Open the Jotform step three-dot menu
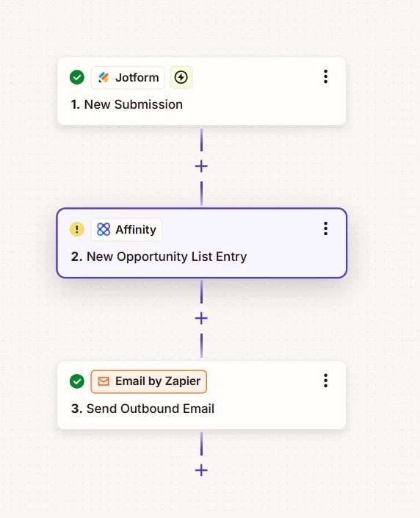Screen dimensions: 420x518 [325, 76]
